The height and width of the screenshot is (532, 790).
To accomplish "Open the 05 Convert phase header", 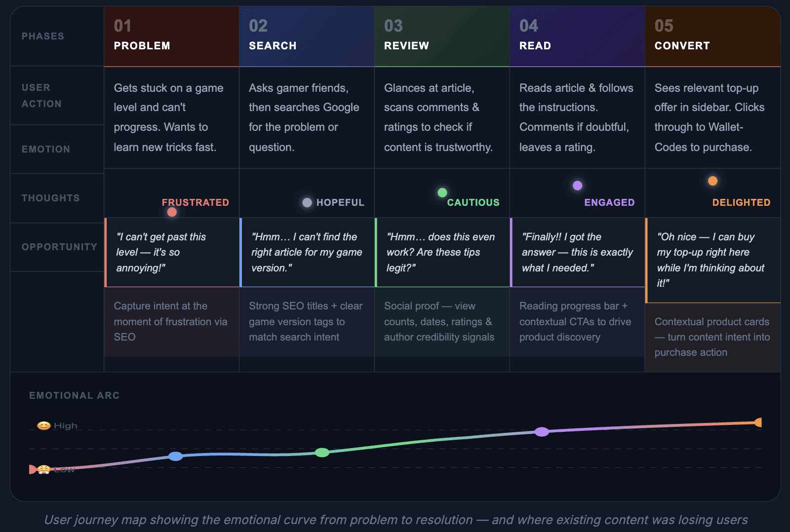I will (x=712, y=37).
